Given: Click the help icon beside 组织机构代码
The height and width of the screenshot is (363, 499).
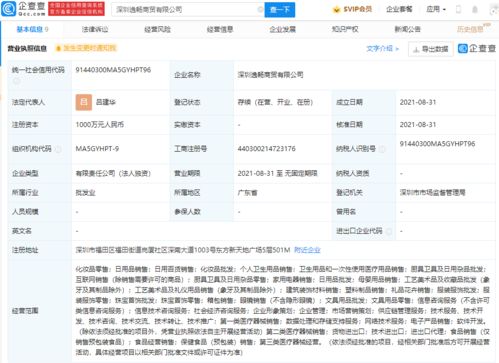Looking at the screenshot, I should [x=58, y=149].
